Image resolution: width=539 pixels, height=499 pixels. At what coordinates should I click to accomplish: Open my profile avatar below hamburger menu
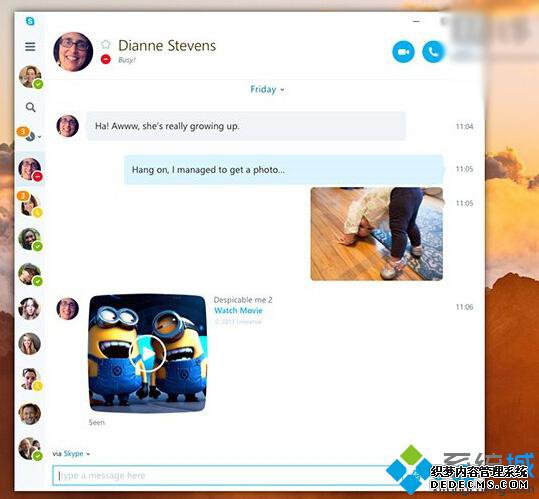click(31, 77)
